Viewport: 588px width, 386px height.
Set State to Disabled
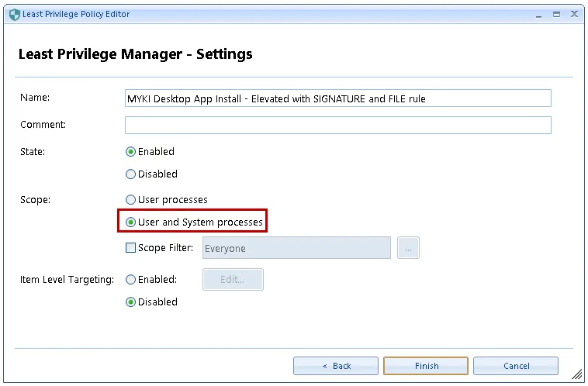click(130, 174)
